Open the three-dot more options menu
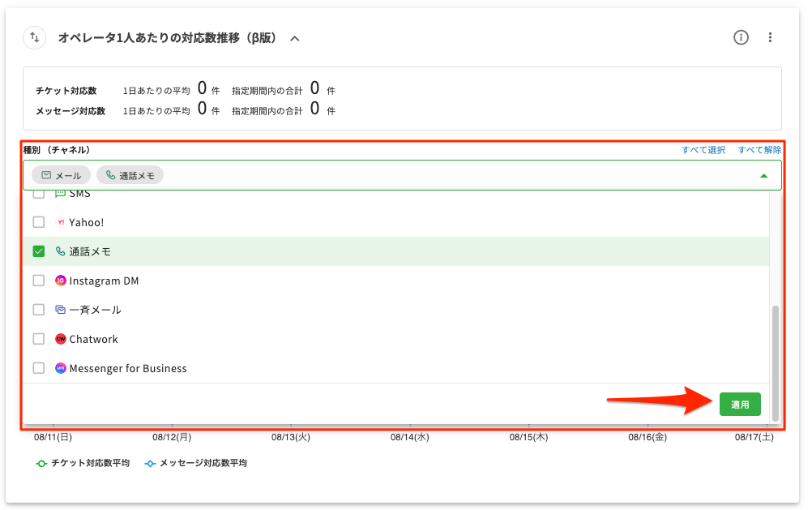This screenshot has height=510, width=812. click(x=770, y=37)
